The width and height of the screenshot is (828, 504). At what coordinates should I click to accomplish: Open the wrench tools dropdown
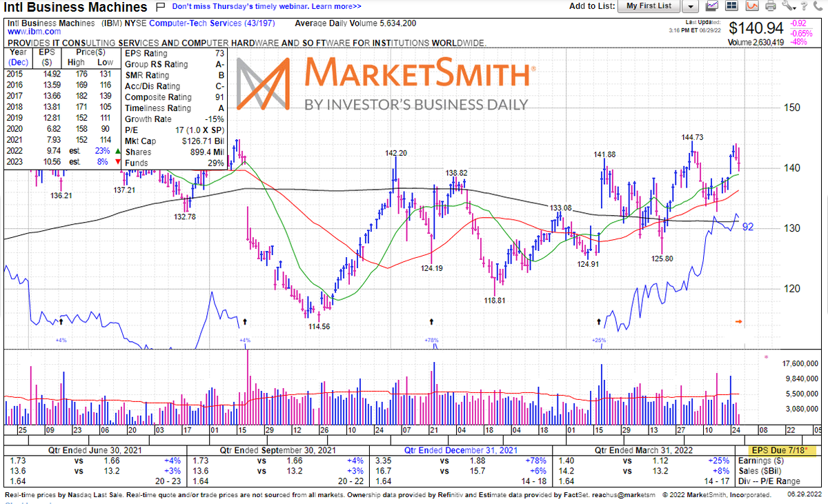click(x=788, y=6)
